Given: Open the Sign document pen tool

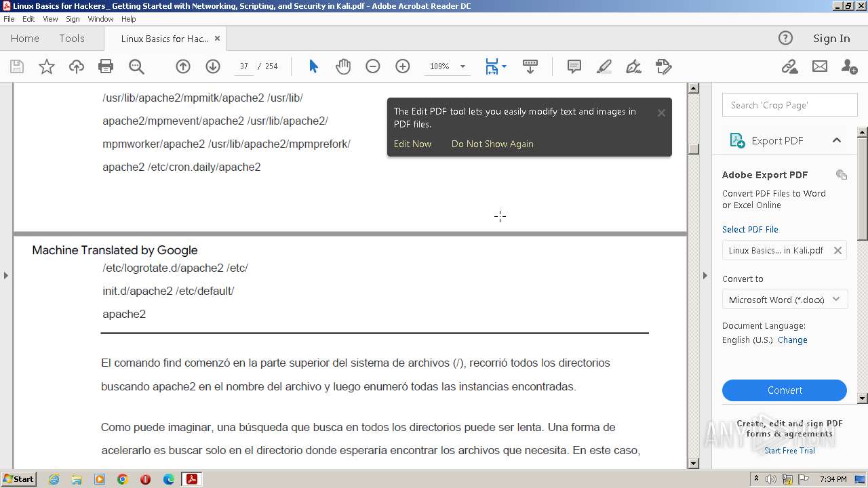Looking at the screenshot, I should tap(633, 66).
